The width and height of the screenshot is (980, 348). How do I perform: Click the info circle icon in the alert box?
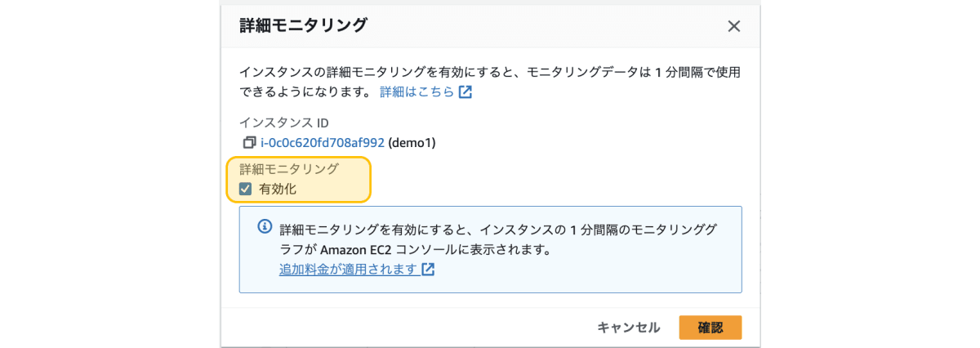point(264,225)
